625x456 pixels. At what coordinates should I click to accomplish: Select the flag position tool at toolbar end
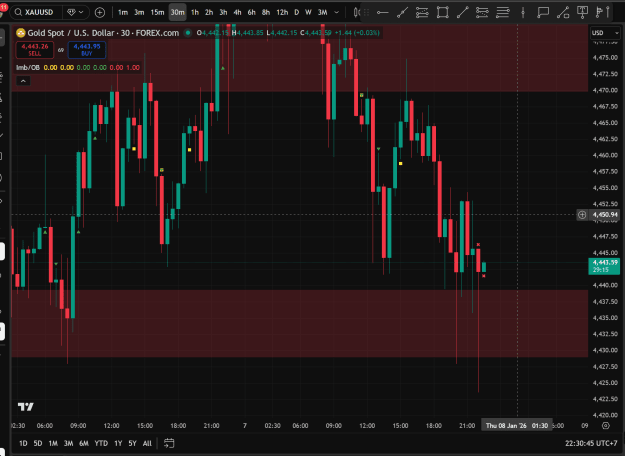[x=603, y=12]
